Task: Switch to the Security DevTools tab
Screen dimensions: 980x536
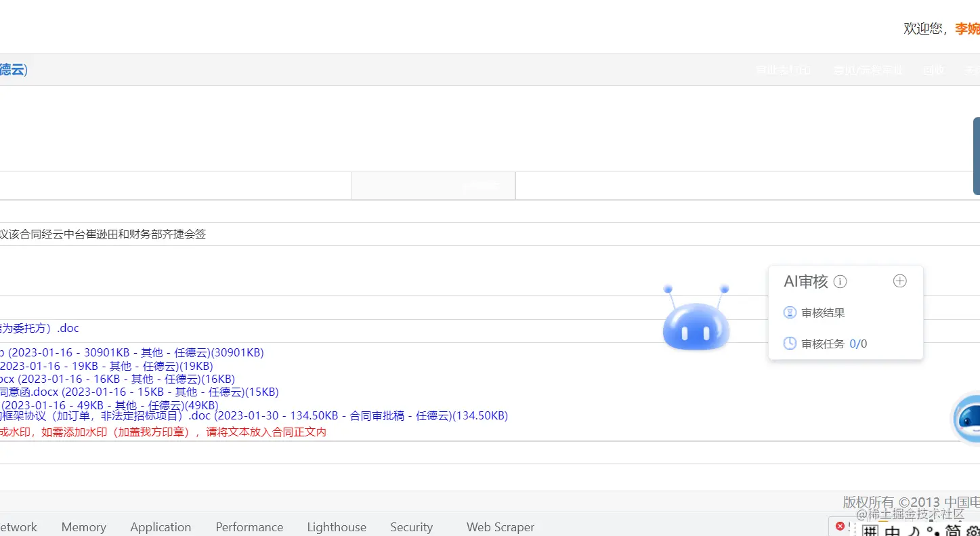Action: (411, 527)
